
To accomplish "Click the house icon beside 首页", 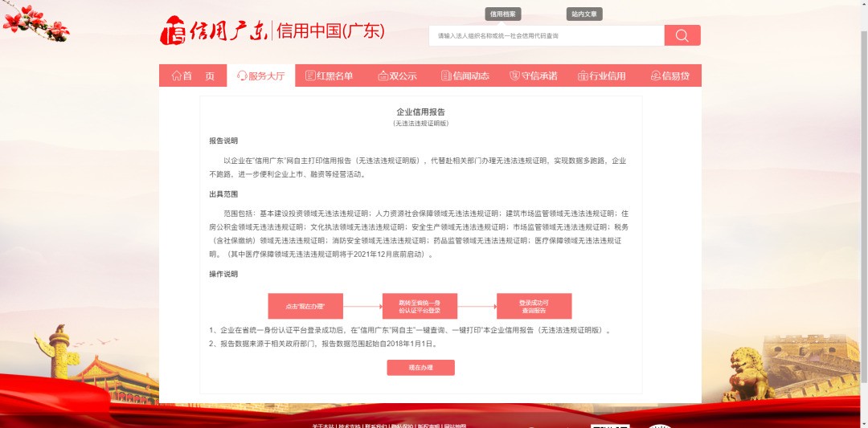I will pyautogui.click(x=176, y=76).
